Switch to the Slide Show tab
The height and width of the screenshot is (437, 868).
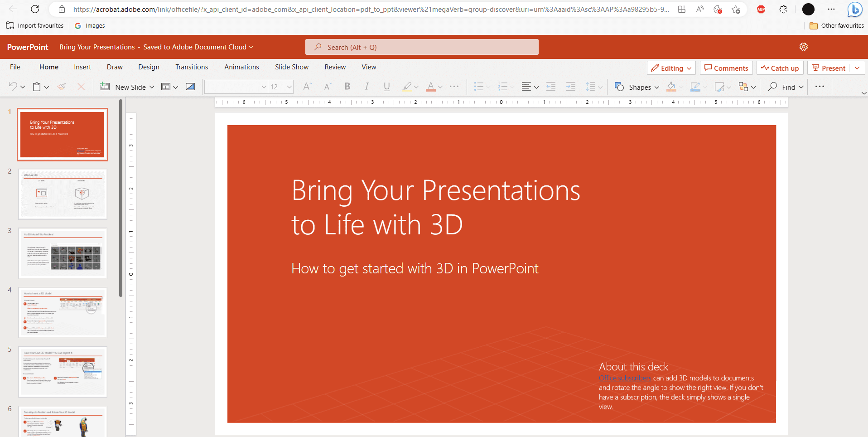(292, 67)
